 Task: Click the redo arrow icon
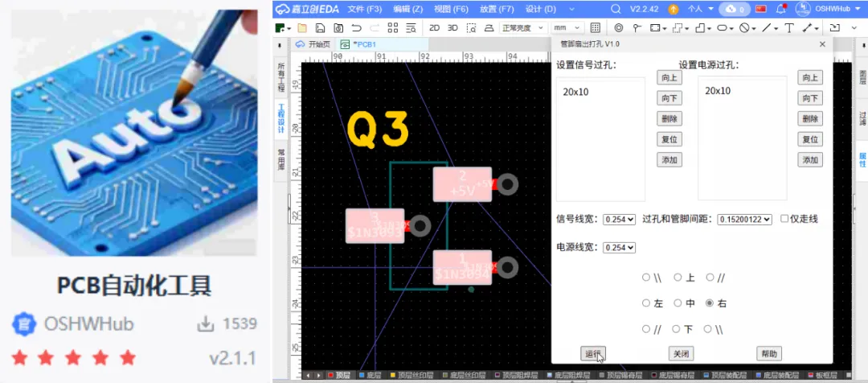point(375,27)
